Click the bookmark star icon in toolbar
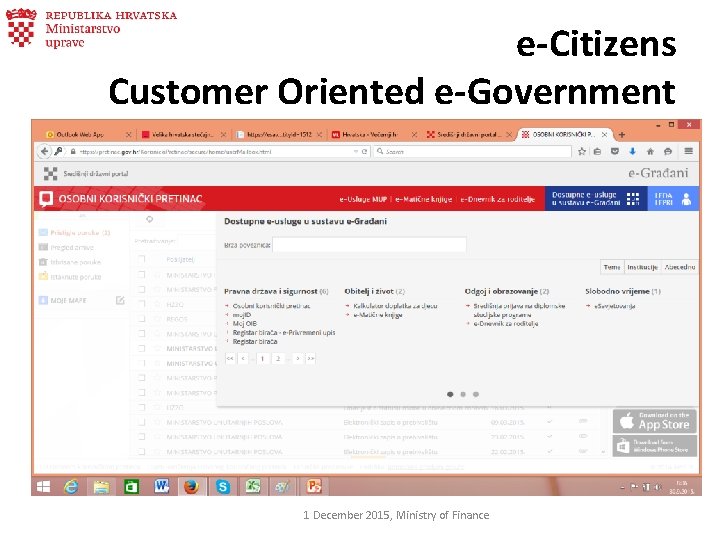This screenshot has height=540, width=720. point(582,151)
